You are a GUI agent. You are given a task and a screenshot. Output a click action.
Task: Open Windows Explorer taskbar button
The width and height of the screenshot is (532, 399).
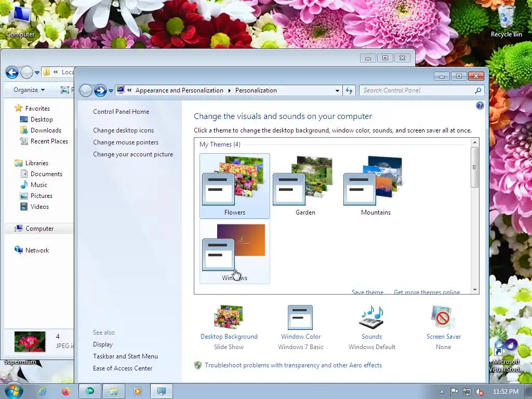(x=114, y=391)
